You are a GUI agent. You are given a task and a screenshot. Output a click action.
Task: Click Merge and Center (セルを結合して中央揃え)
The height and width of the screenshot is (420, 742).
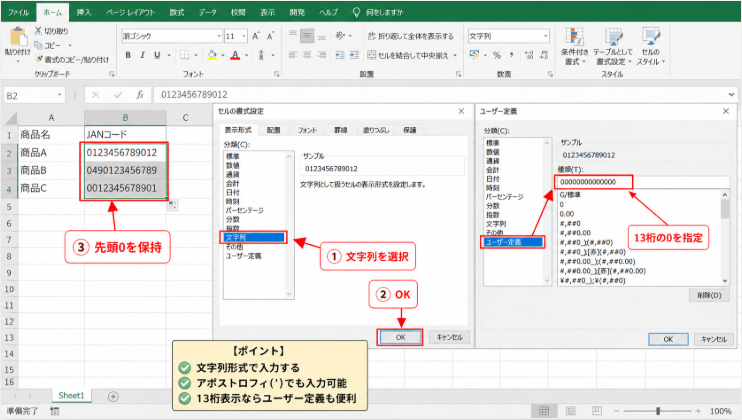[408, 55]
